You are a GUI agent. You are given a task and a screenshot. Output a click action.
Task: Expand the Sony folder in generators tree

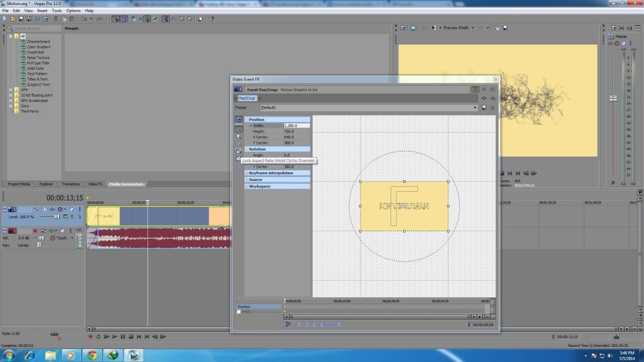coord(11,106)
